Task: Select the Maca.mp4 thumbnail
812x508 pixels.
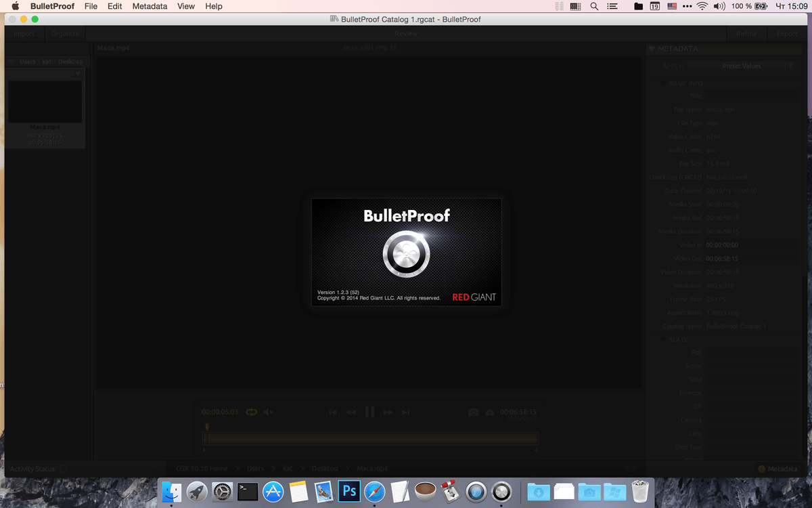Action: pos(45,102)
